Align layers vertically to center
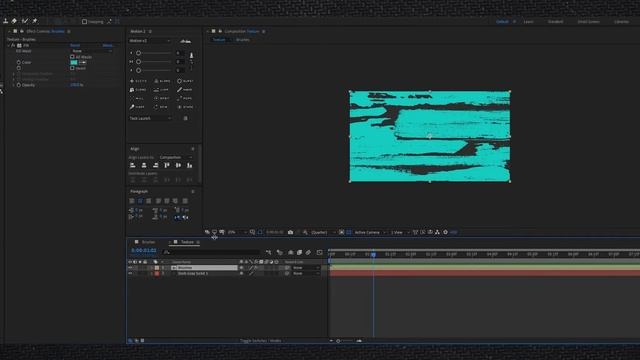The image size is (640, 360). pyautogui.click(x=178, y=165)
